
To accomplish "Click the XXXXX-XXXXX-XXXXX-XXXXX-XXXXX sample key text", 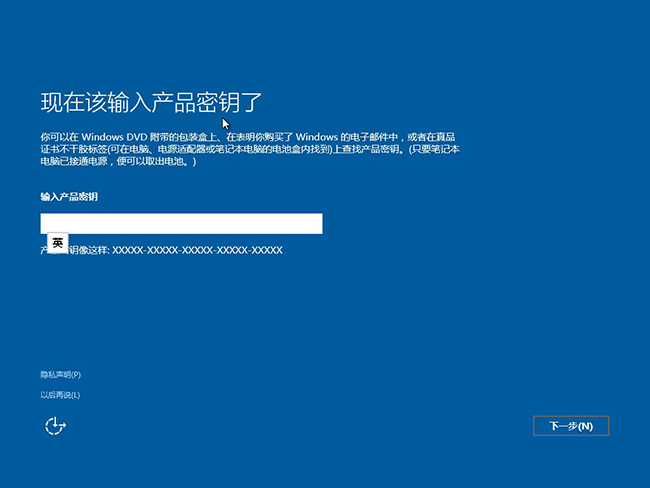I will click(x=197, y=250).
